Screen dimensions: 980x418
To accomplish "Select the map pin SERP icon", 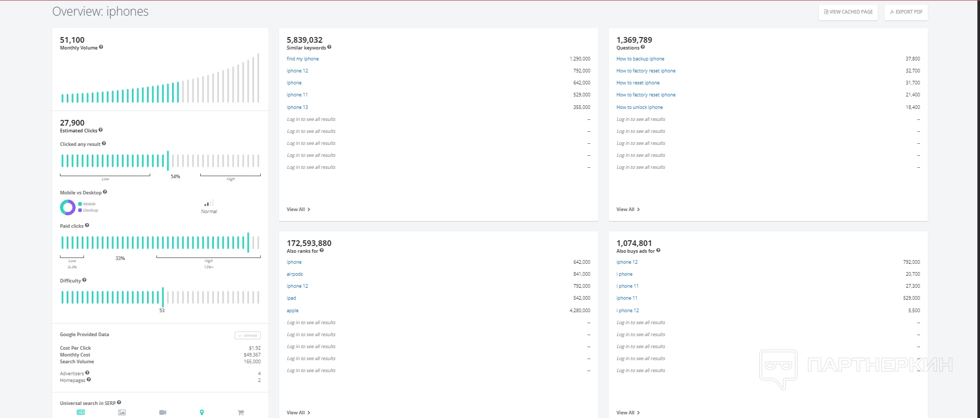I will 202,412.
